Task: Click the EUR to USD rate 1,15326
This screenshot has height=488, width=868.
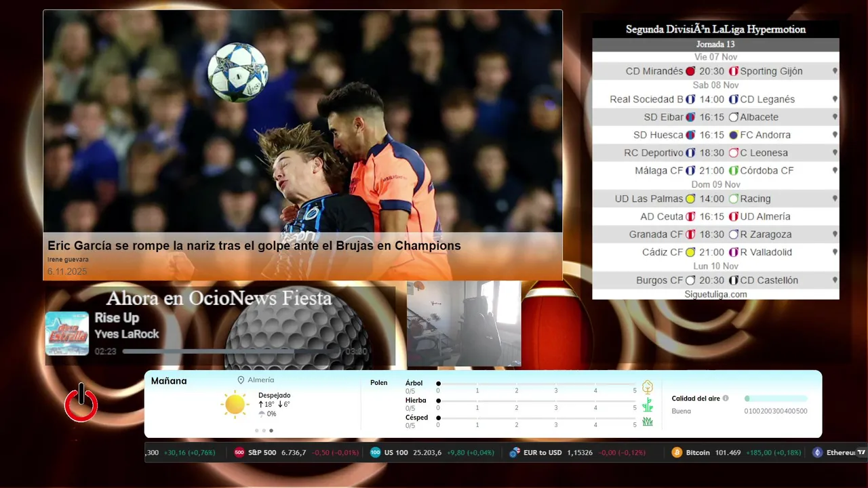Action: [580, 453]
